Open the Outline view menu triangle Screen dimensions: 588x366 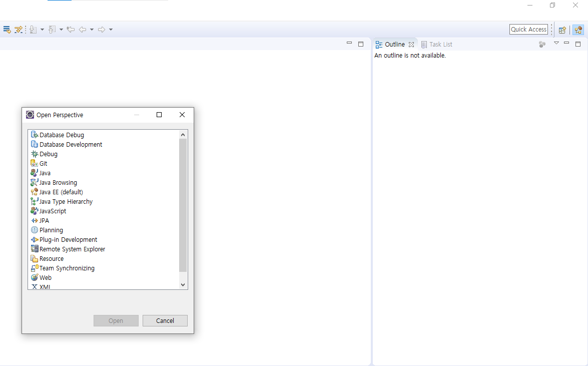[556, 43]
